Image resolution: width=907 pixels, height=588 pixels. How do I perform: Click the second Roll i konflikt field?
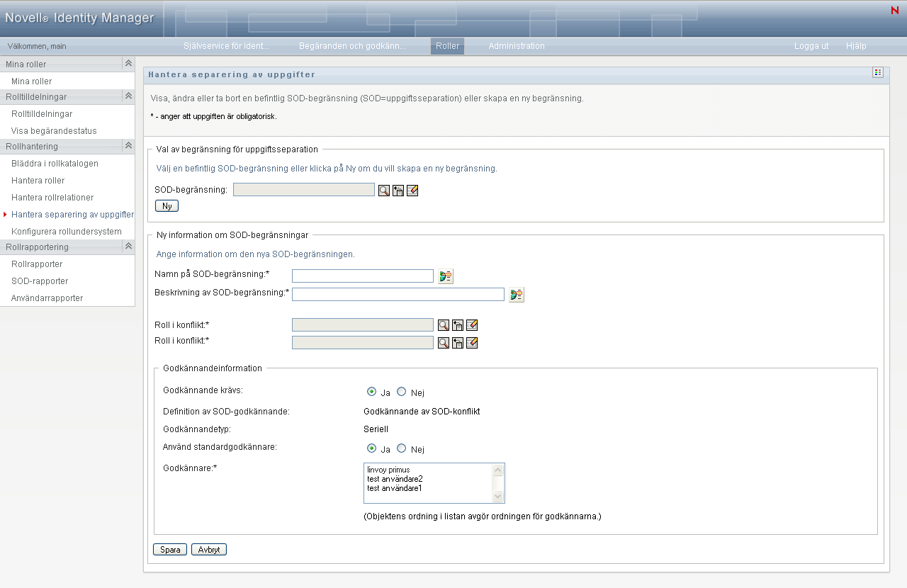click(x=363, y=343)
